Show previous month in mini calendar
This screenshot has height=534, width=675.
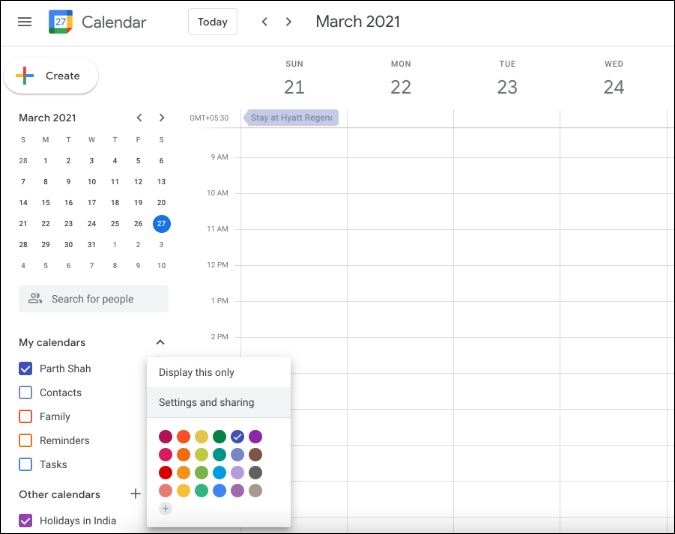pos(139,118)
